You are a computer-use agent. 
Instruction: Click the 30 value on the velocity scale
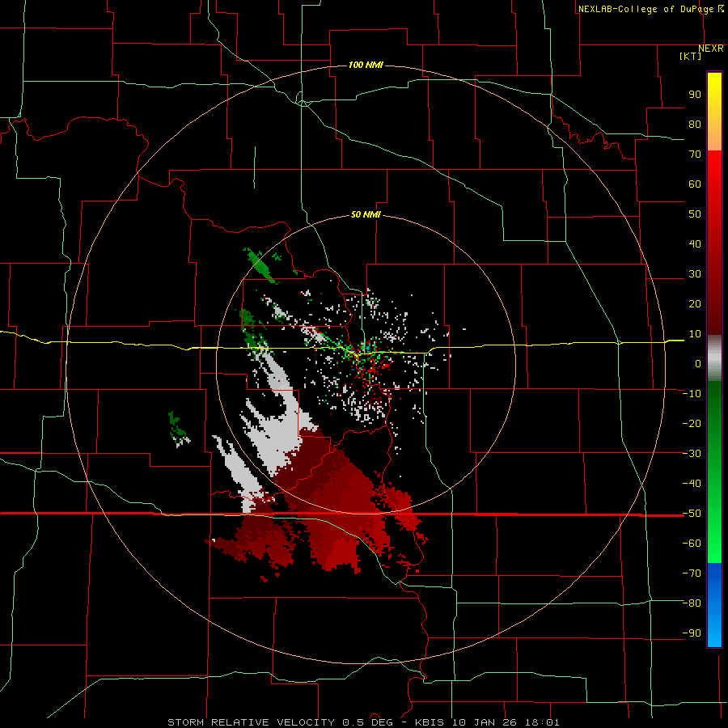[x=695, y=274]
